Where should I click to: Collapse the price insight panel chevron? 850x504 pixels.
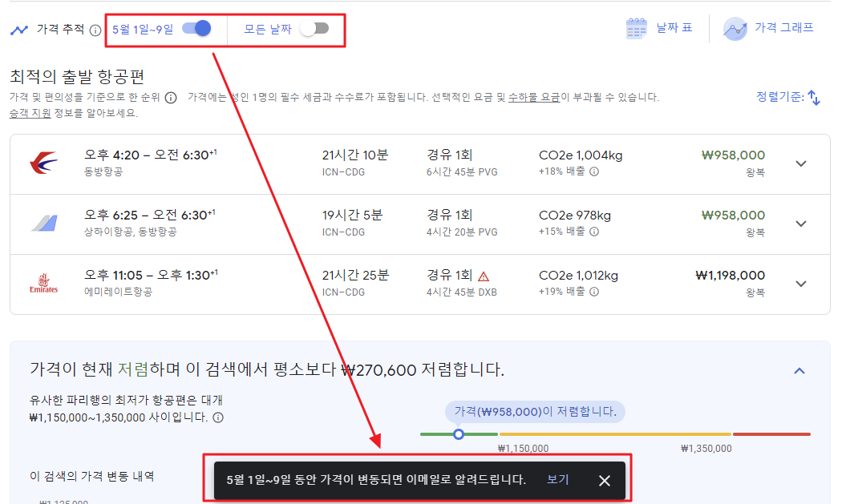pyautogui.click(x=799, y=371)
